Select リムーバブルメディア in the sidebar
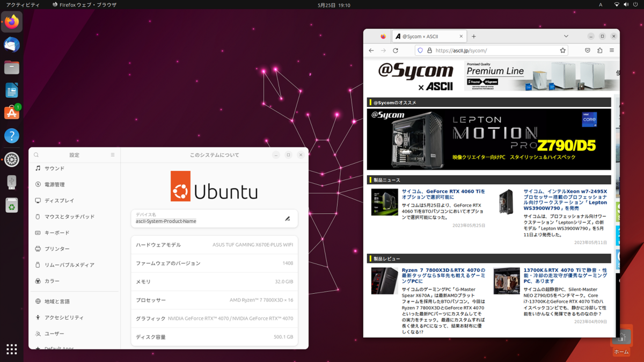The height and width of the screenshot is (362, 644). pos(75,265)
